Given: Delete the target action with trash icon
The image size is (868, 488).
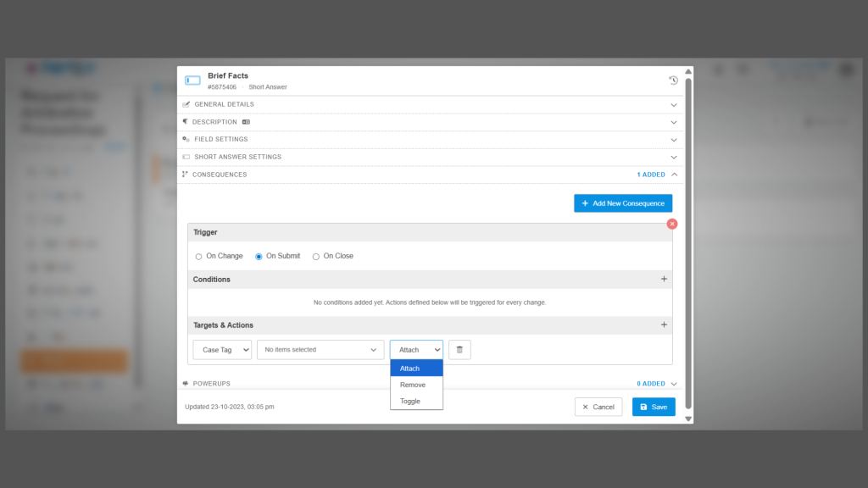Looking at the screenshot, I should [x=459, y=349].
